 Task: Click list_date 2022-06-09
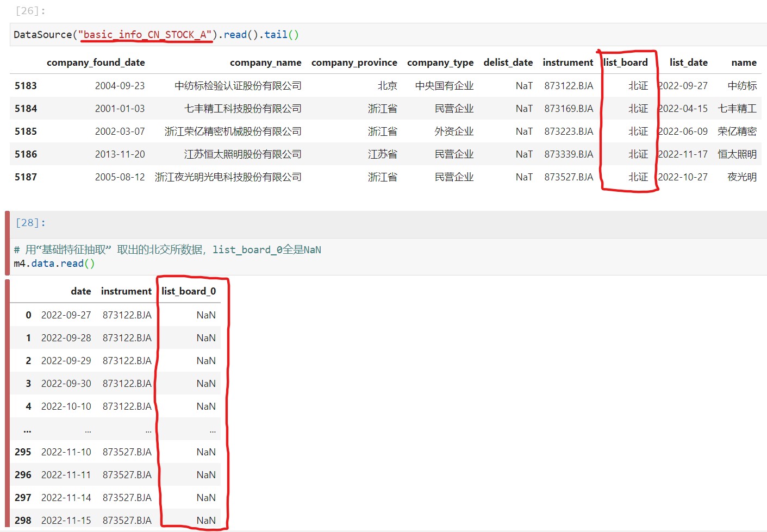click(x=683, y=132)
